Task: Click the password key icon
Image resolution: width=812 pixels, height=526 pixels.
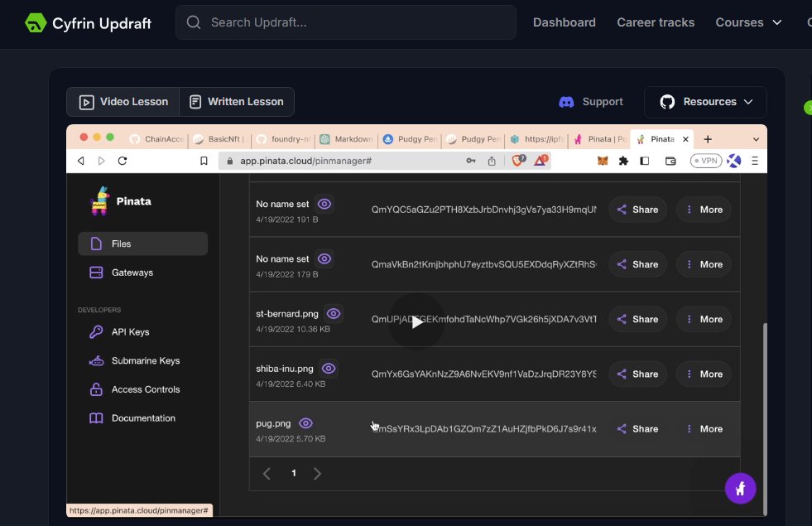Action: tap(470, 161)
